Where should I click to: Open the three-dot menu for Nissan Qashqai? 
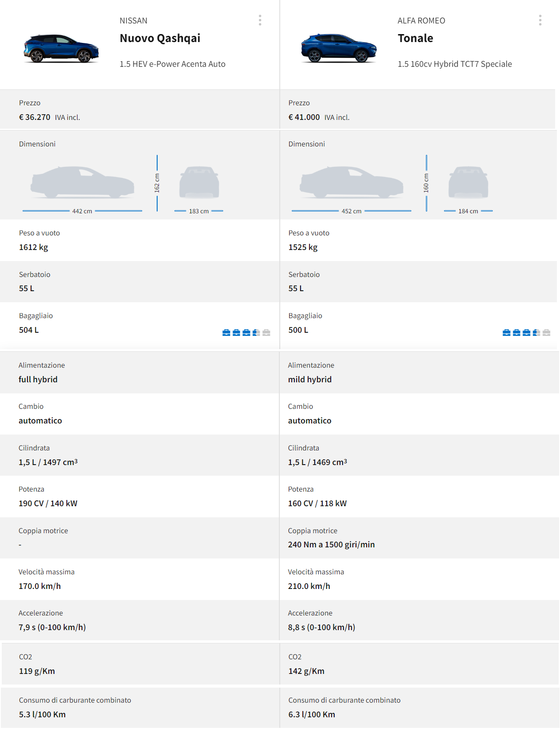click(x=260, y=20)
